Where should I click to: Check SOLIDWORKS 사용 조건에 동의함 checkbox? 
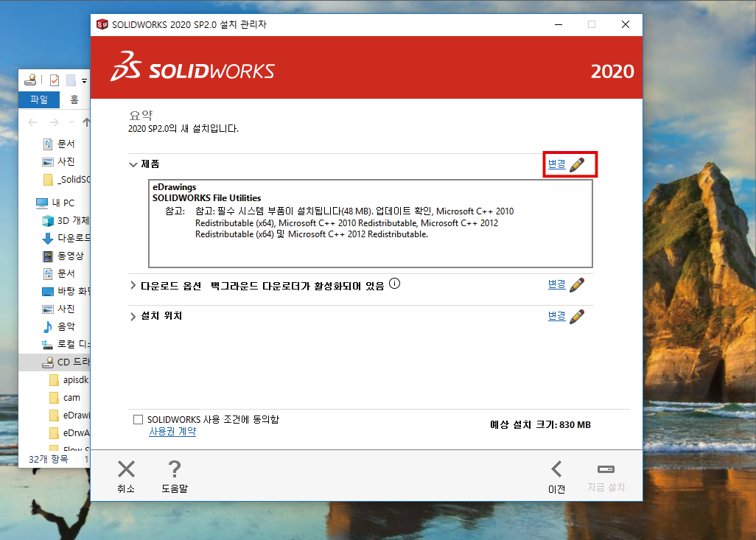[x=139, y=419]
